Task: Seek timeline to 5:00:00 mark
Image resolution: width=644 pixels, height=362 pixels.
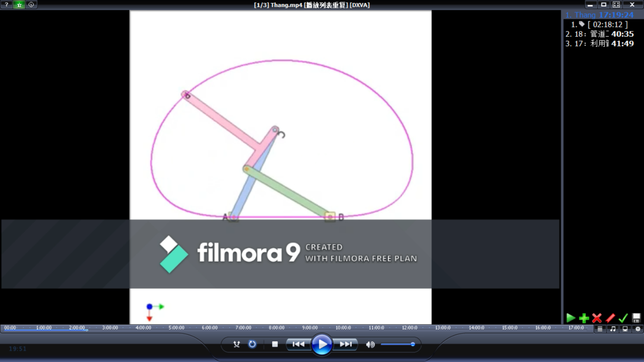Action: [x=176, y=328]
